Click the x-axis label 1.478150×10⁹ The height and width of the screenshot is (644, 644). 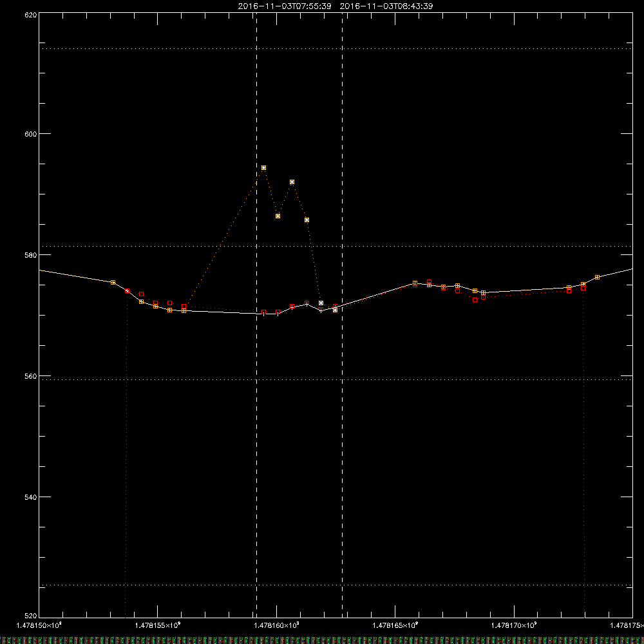[x=39, y=625]
